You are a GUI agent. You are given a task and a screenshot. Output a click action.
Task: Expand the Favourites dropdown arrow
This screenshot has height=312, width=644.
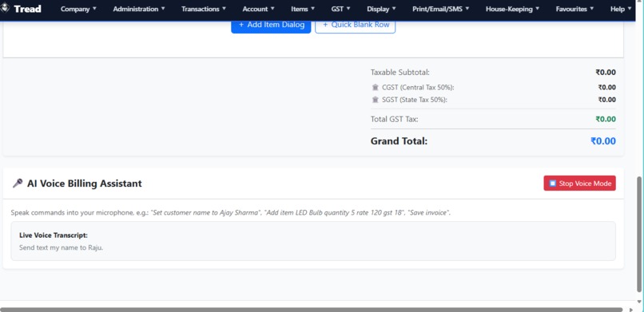pyautogui.click(x=592, y=8)
